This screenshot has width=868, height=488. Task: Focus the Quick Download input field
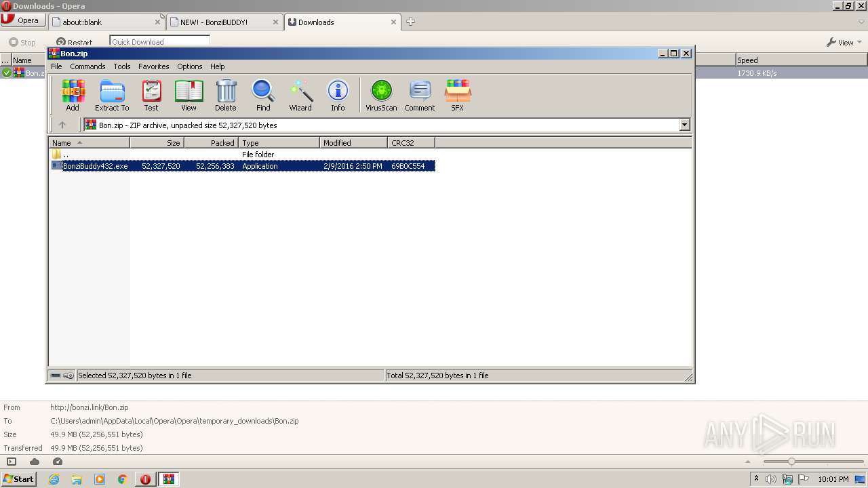click(x=159, y=41)
